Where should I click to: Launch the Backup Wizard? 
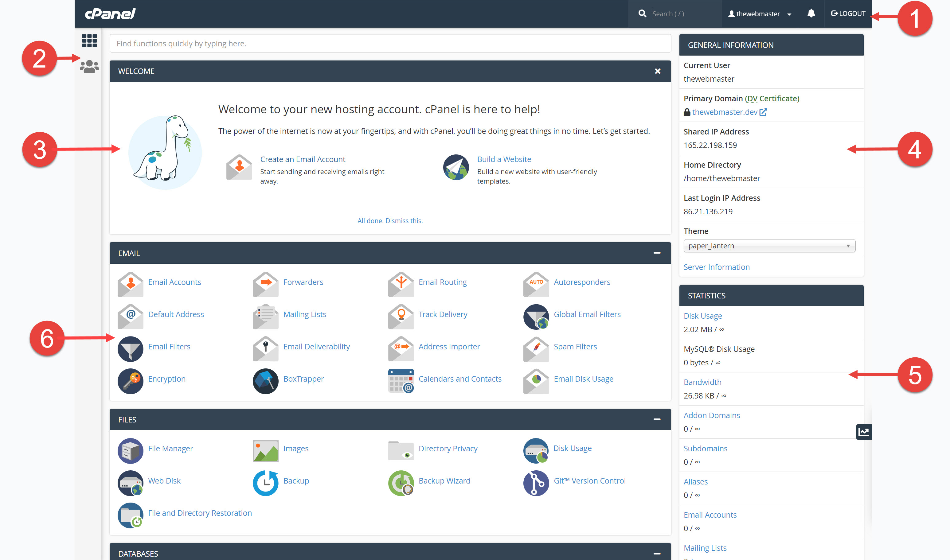[x=444, y=480]
